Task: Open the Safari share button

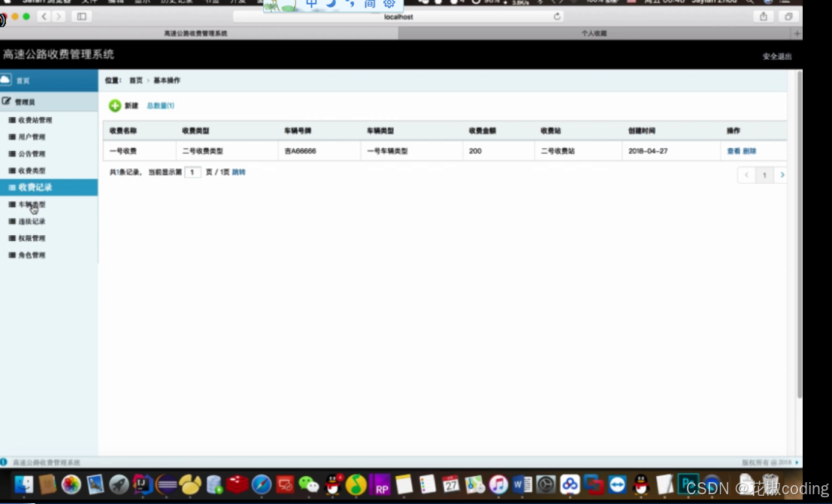Action: (x=764, y=17)
